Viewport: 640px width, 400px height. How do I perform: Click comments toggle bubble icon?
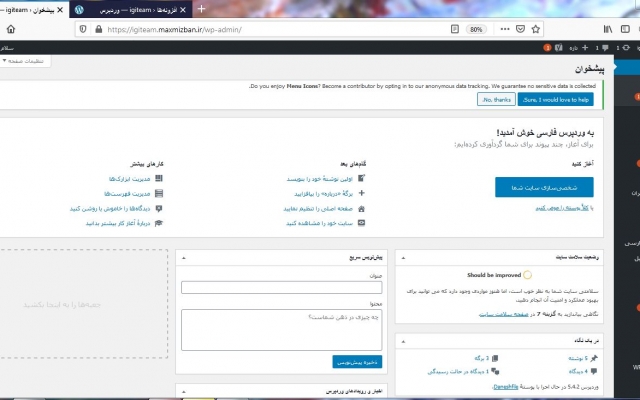[159, 208]
